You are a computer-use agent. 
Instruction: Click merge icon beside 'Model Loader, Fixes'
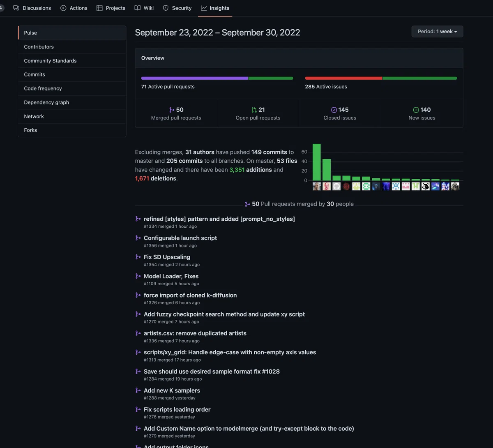[138, 276]
